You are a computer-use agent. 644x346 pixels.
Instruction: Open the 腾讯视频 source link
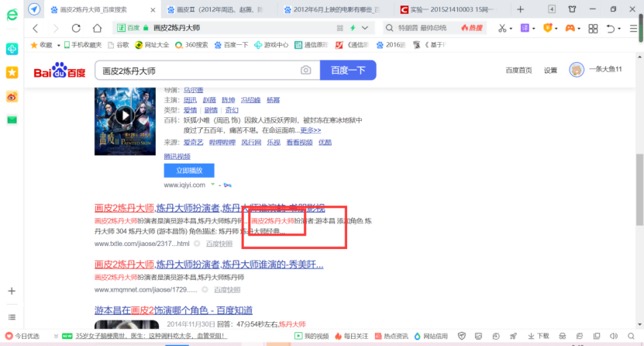[177, 156]
